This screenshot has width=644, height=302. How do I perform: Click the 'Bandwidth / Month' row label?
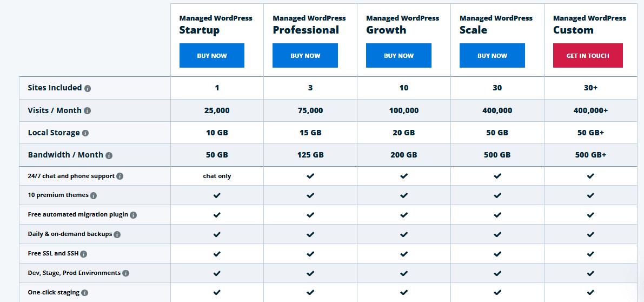(x=65, y=155)
